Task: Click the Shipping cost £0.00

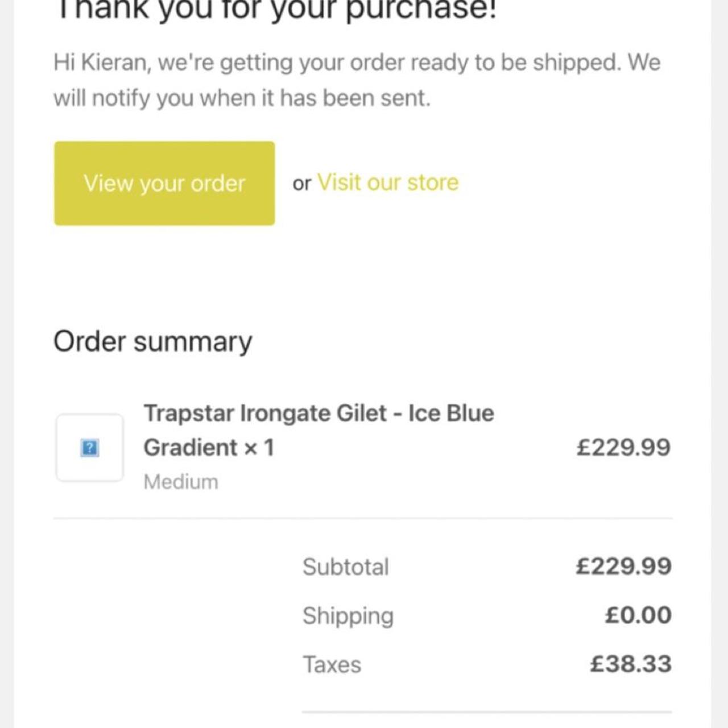Action: click(x=638, y=615)
